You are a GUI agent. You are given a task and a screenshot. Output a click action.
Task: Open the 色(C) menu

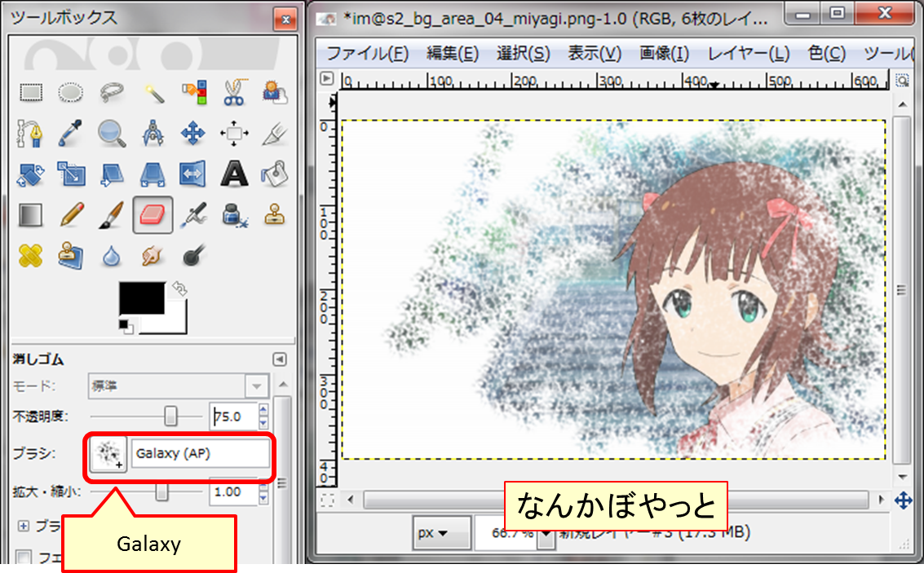click(x=827, y=54)
